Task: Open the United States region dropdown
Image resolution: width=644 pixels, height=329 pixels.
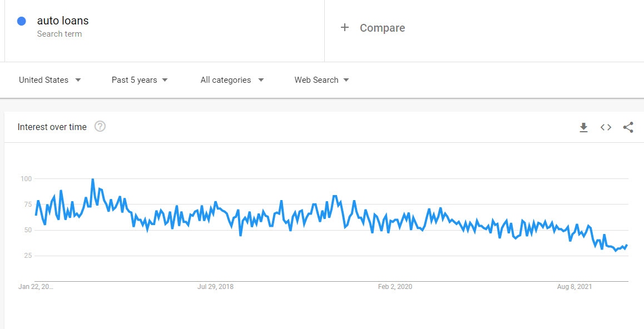Action: click(x=49, y=80)
